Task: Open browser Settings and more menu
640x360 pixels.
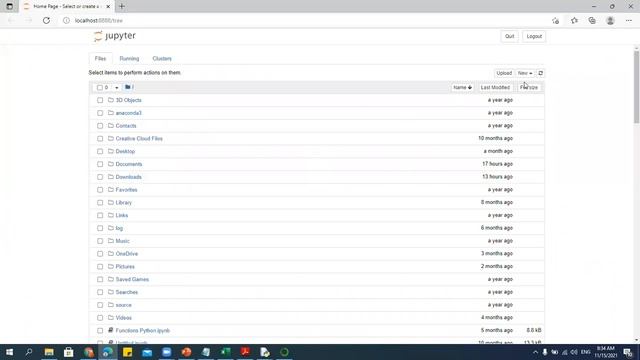Action: coord(629,20)
